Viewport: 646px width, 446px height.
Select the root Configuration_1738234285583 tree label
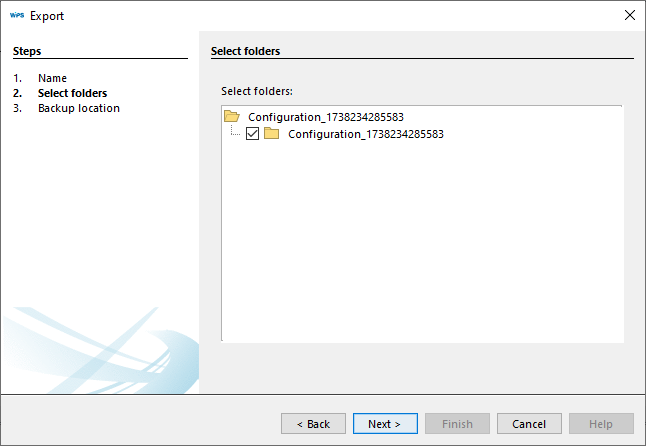coord(325,117)
